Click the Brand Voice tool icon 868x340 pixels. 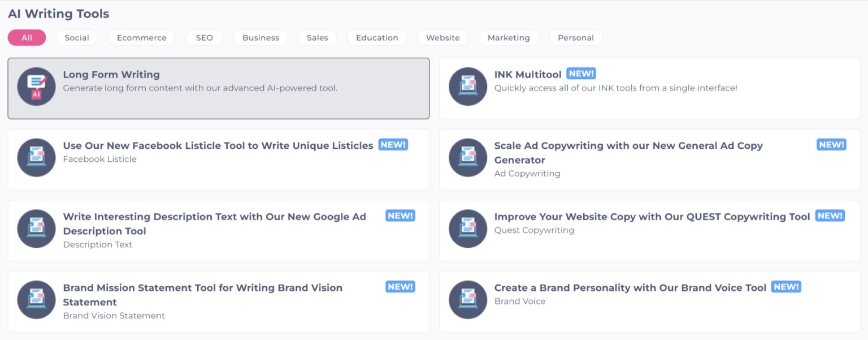coord(468,300)
